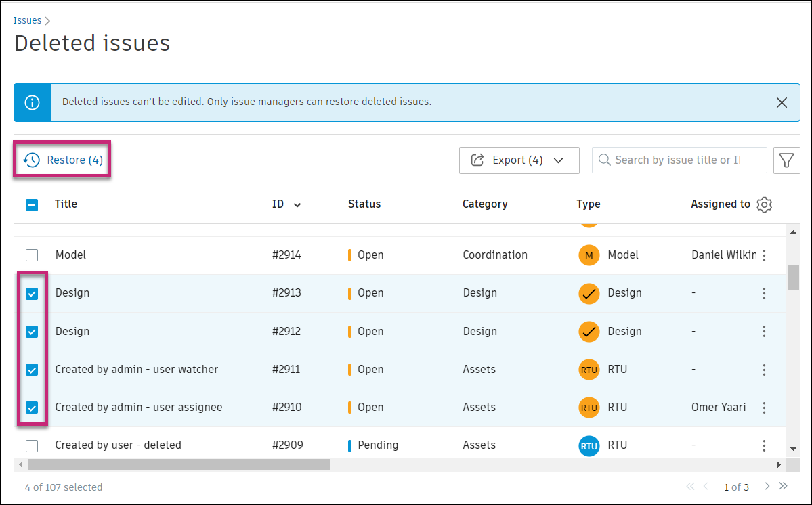Open more options for issue #2914
The image size is (812, 505).
[x=765, y=255]
